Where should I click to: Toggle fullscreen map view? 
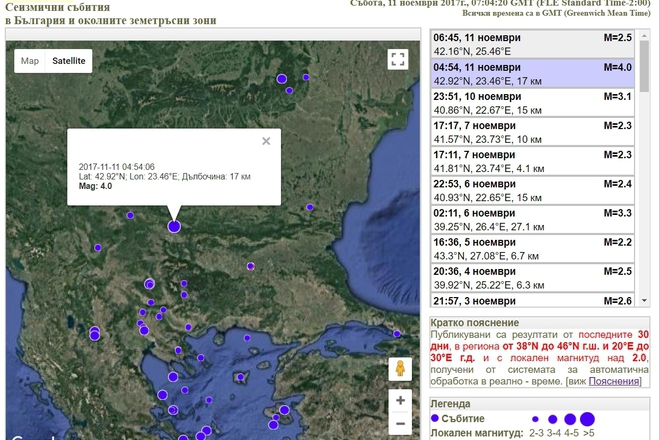[x=398, y=60]
